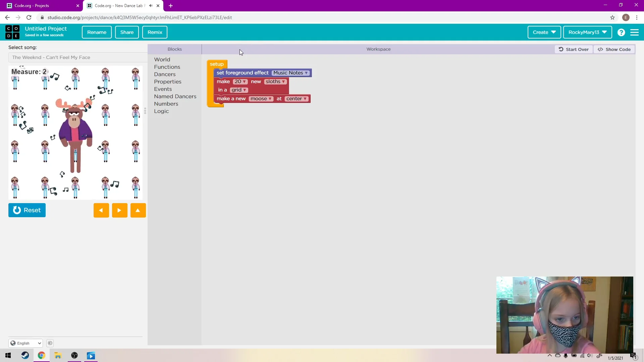Click the play/advance measure button
The image size is (644, 362).
(119, 210)
